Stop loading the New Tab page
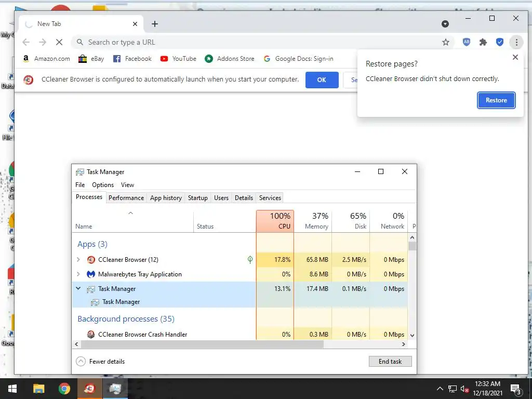532x399 pixels. click(59, 42)
